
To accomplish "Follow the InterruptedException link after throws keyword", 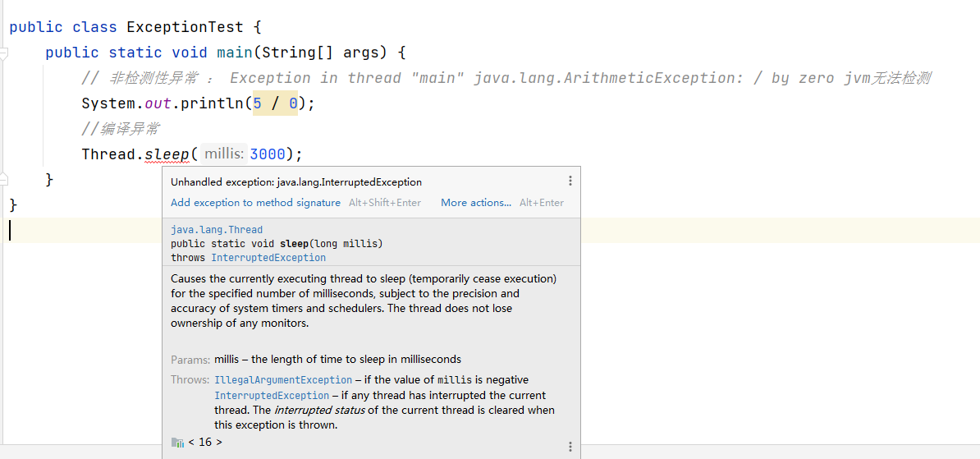I will click(268, 257).
